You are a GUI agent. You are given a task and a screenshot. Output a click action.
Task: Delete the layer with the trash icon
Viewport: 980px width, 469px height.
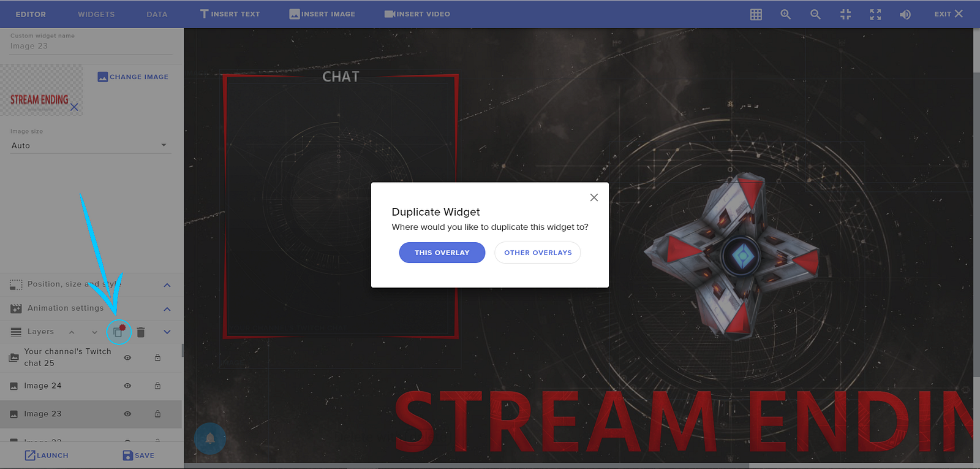click(141, 332)
